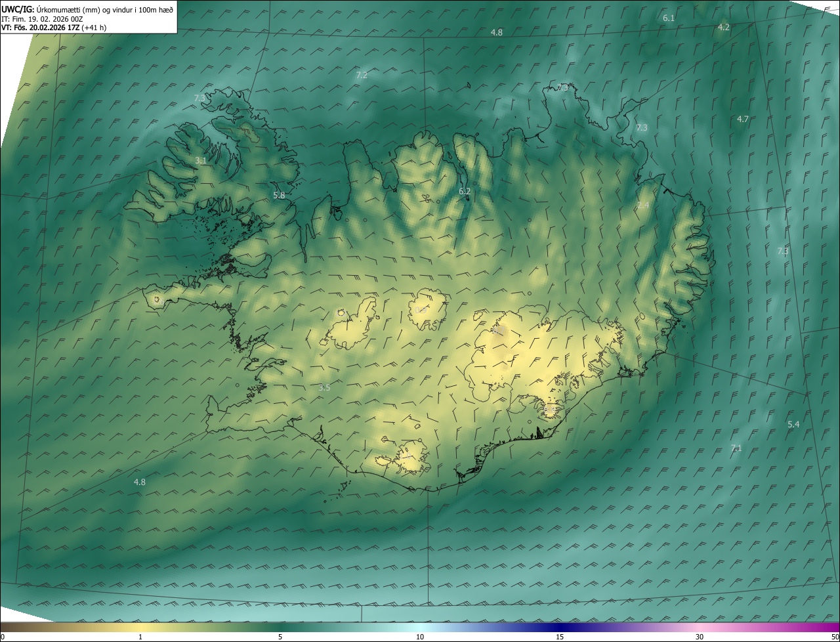This screenshot has height=642, width=840.
Task: Select the 3.5 value label on the map
Action: tap(324, 387)
